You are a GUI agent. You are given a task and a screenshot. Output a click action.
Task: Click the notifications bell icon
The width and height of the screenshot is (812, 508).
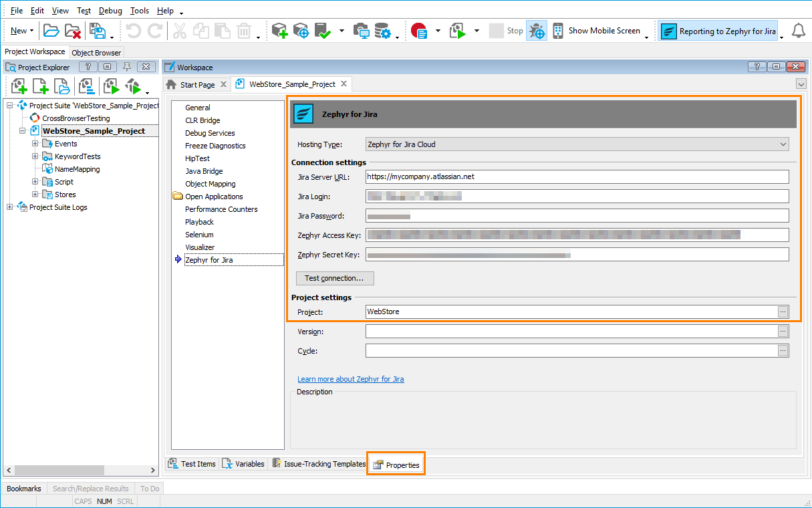click(x=799, y=30)
